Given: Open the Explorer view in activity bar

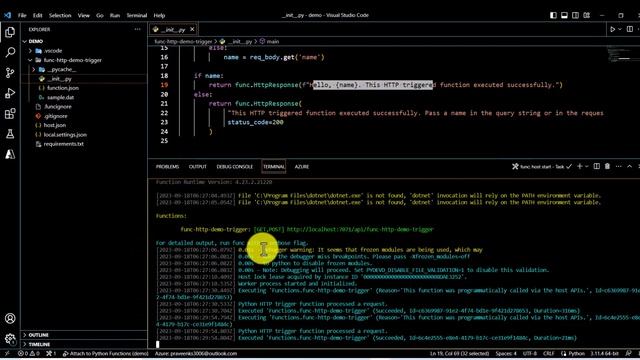Looking at the screenshot, I should (10, 32).
